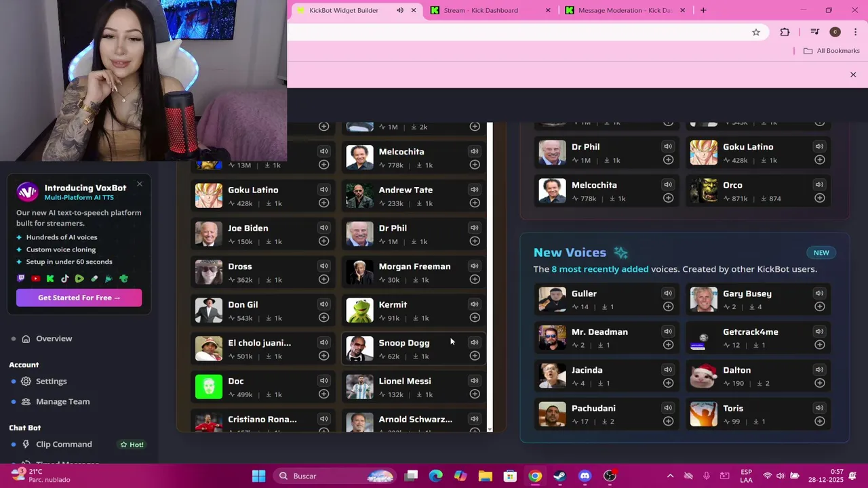Play Morgan Freeman voice preview
Viewport: 868px width, 488px height.
tap(475, 266)
